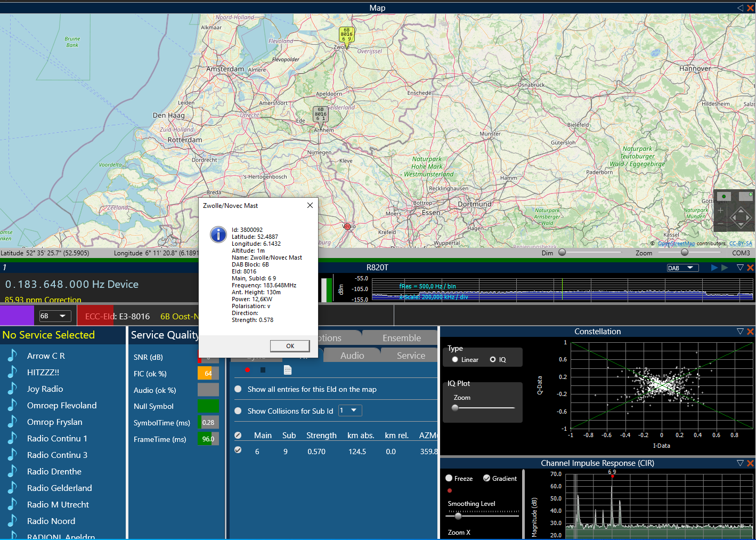Click the blue play arrow beside DAB

coord(714,268)
